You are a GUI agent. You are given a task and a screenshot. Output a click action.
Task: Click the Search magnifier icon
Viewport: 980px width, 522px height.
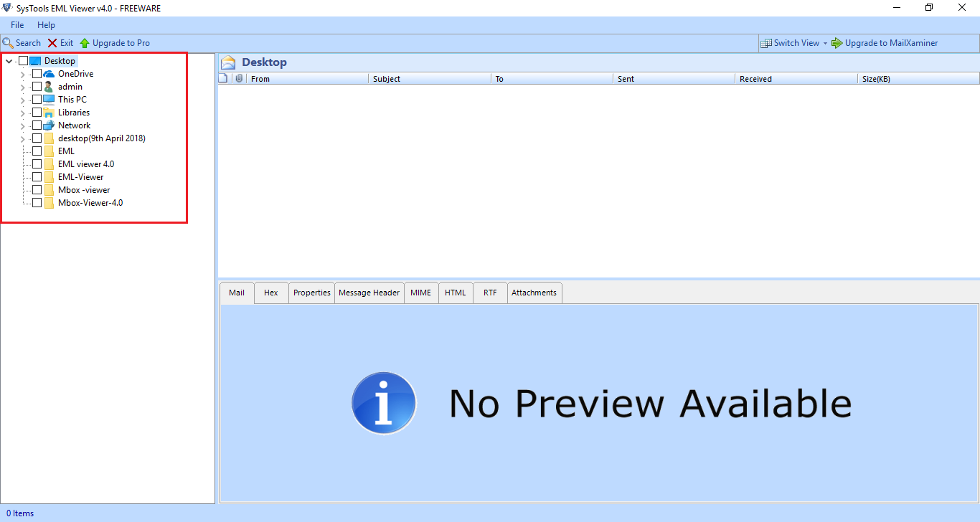[9, 43]
